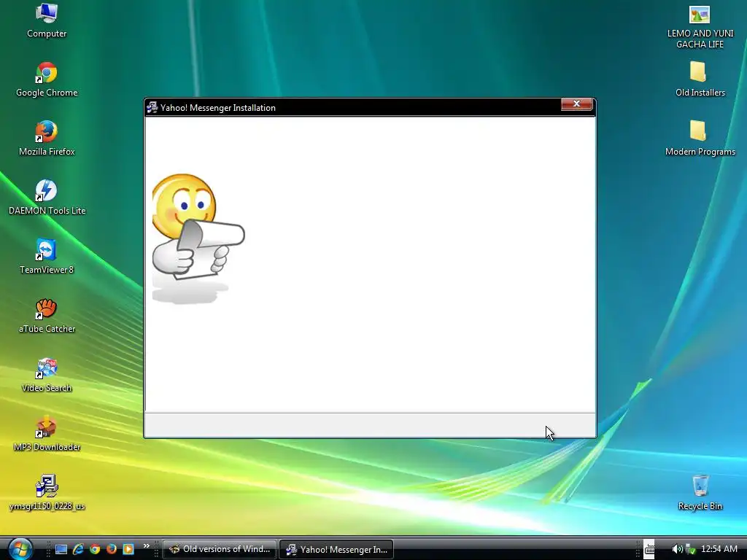Select the TeamViewer 8 desktop shortcut

click(x=47, y=257)
